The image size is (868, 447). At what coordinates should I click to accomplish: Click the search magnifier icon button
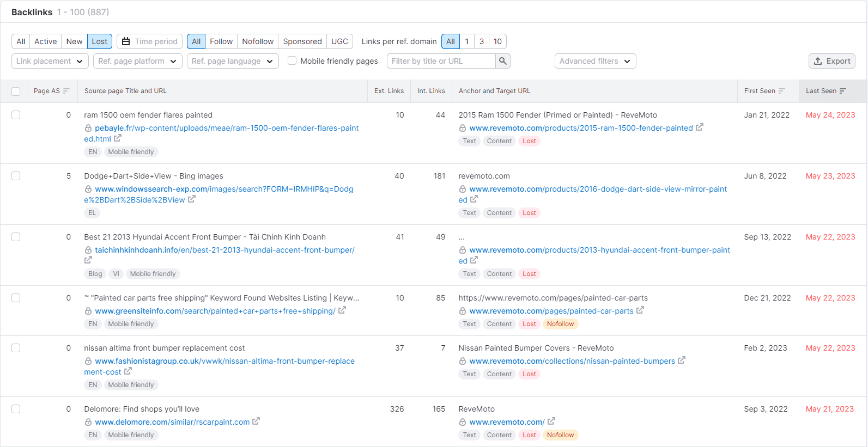503,61
